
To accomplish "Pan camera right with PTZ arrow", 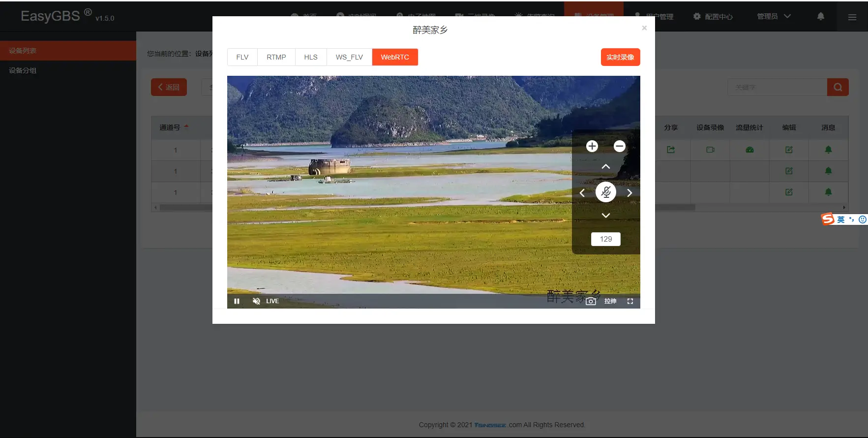I will click(629, 193).
